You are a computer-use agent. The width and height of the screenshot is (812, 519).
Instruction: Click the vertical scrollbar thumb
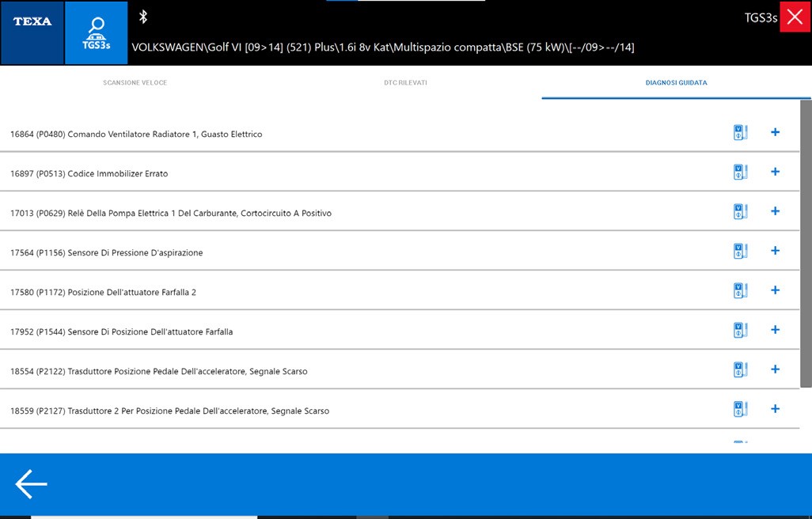click(x=806, y=244)
